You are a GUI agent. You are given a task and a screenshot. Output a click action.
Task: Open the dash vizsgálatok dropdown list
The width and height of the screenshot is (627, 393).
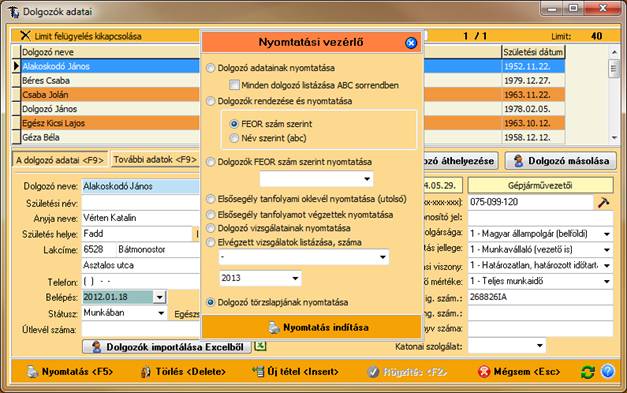click(x=383, y=257)
